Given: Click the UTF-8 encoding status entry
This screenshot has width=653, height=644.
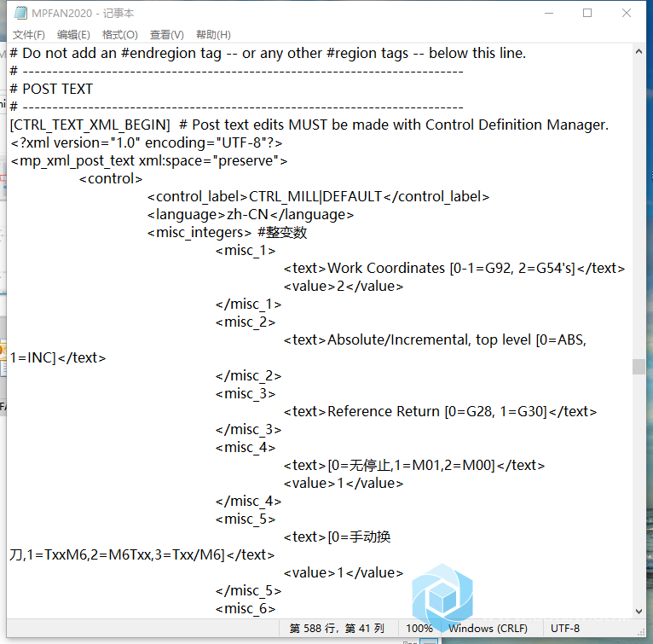Looking at the screenshot, I should [565, 628].
